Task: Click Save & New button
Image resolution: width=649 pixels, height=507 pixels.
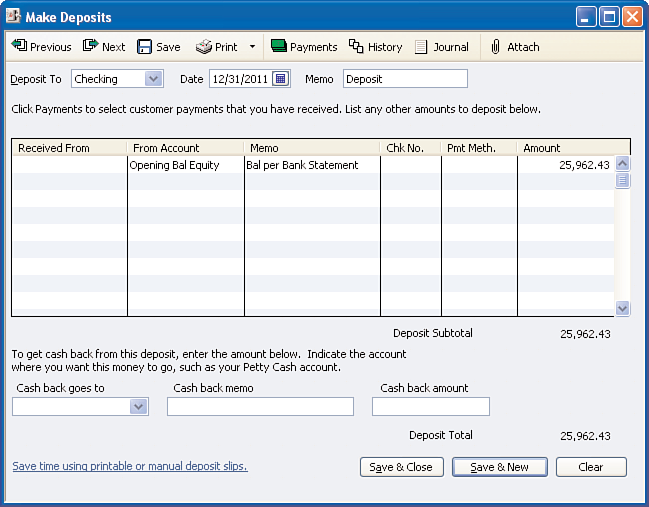Action: [x=500, y=467]
